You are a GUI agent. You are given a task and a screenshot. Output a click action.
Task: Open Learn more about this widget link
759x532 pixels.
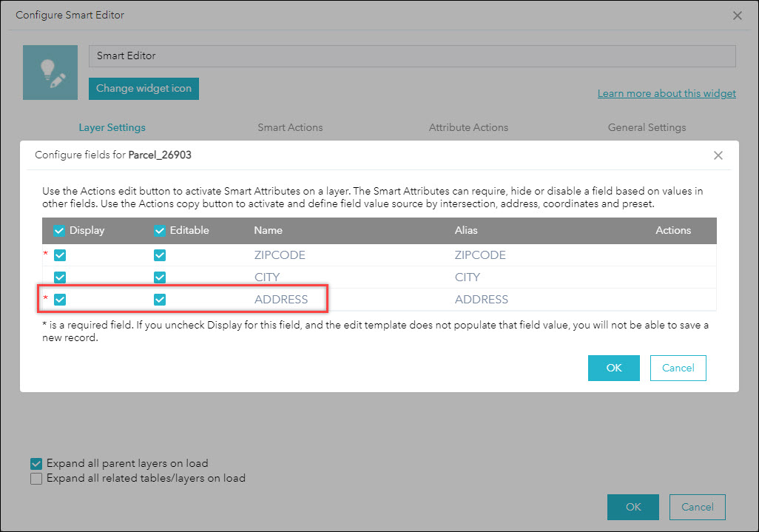coord(667,93)
